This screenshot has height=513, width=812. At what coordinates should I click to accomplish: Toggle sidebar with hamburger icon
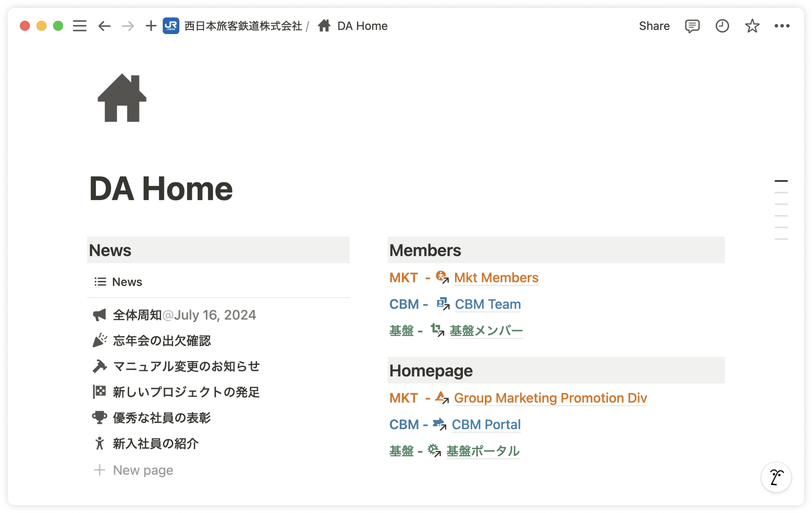(80, 26)
